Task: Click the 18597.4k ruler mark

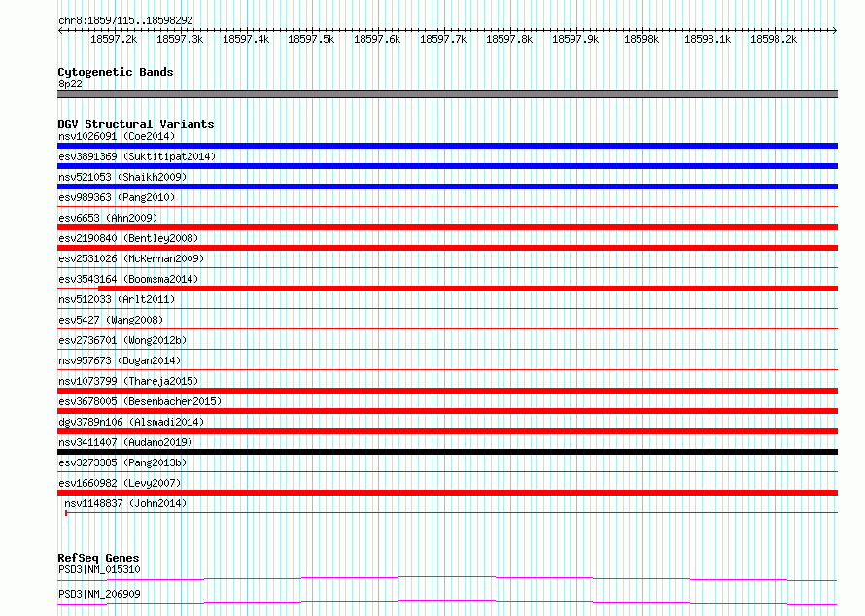Action: (x=246, y=39)
